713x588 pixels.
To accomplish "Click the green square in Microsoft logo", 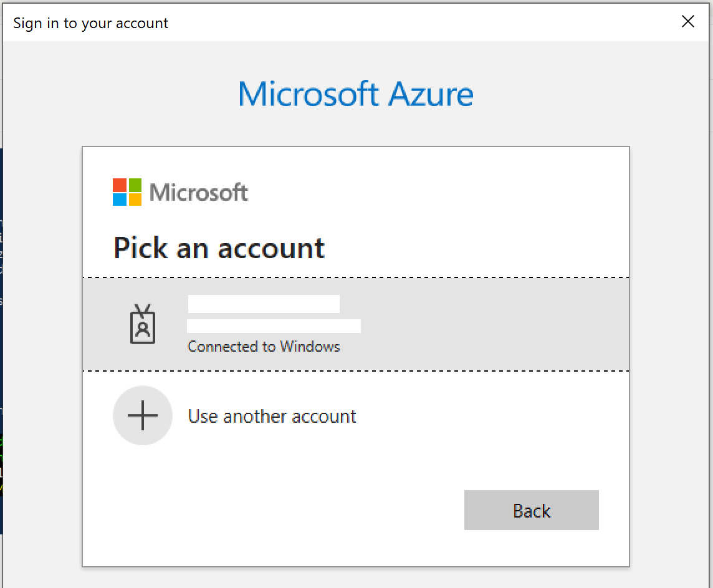I will 135,185.
